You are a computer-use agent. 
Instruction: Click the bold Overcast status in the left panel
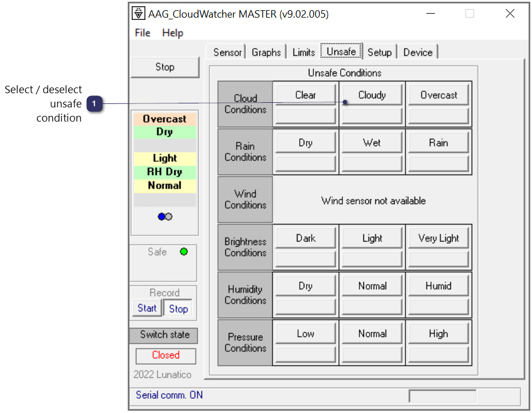165,119
